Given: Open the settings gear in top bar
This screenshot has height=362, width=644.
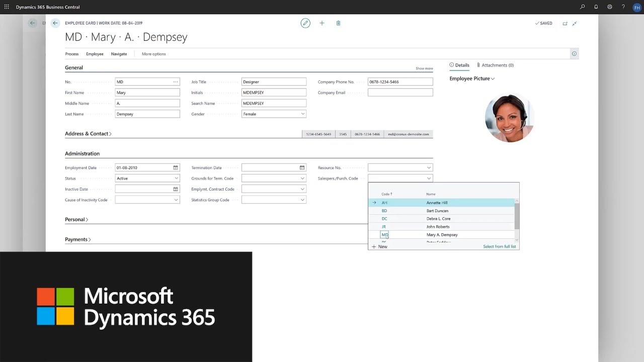Looking at the screenshot, I should (610, 7).
